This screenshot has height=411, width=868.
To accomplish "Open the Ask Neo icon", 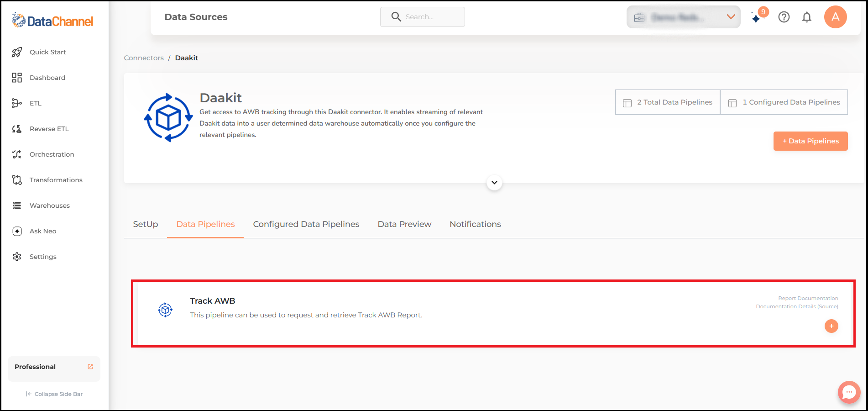I will click(x=17, y=231).
